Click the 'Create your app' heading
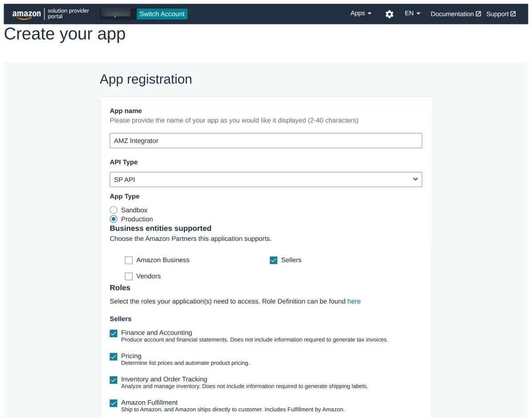The image size is (532, 418). pyautogui.click(x=65, y=34)
